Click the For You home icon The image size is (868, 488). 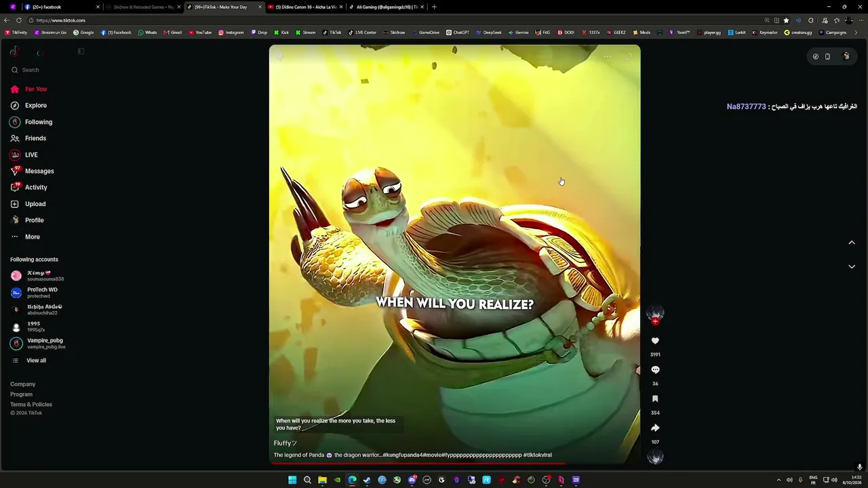click(15, 89)
